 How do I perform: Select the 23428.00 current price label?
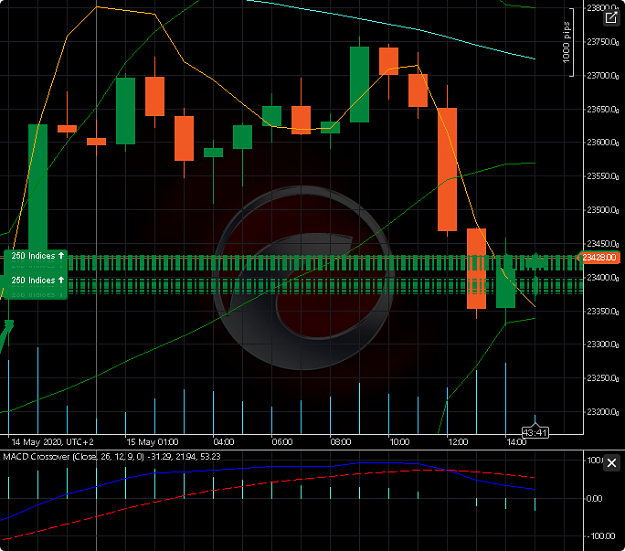coord(599,258)
